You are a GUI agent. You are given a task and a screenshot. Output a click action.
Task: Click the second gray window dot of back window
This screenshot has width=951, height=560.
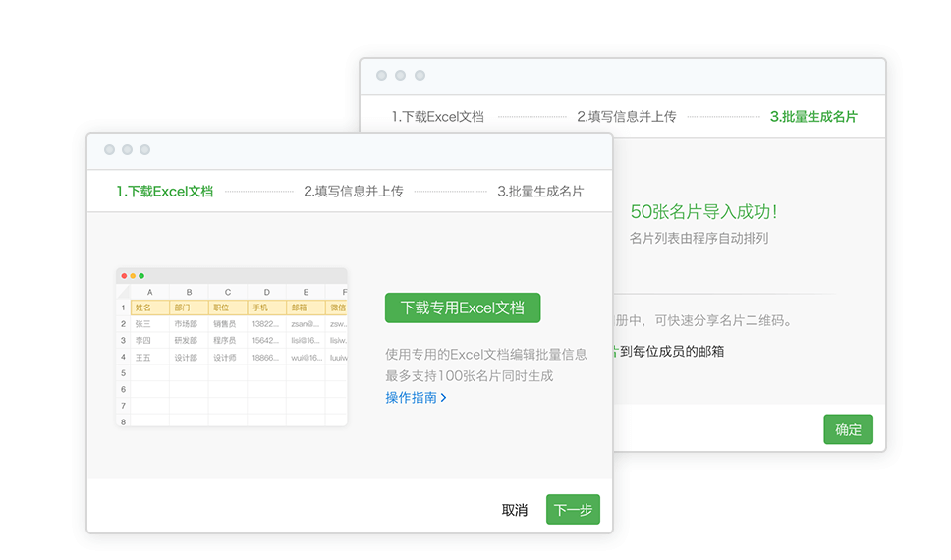point(400,76)
